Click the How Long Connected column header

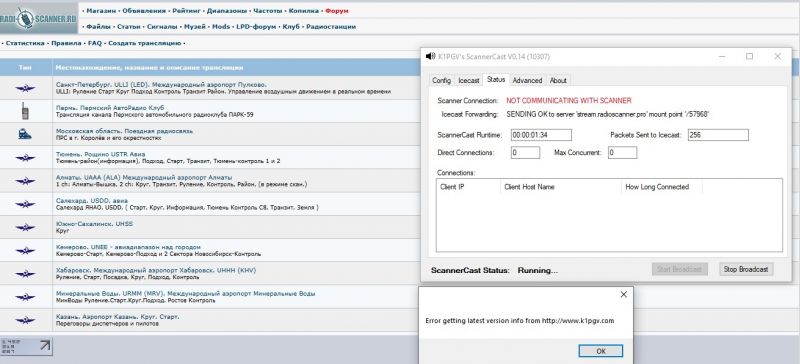pyautogui.click(x=662, y=187)
